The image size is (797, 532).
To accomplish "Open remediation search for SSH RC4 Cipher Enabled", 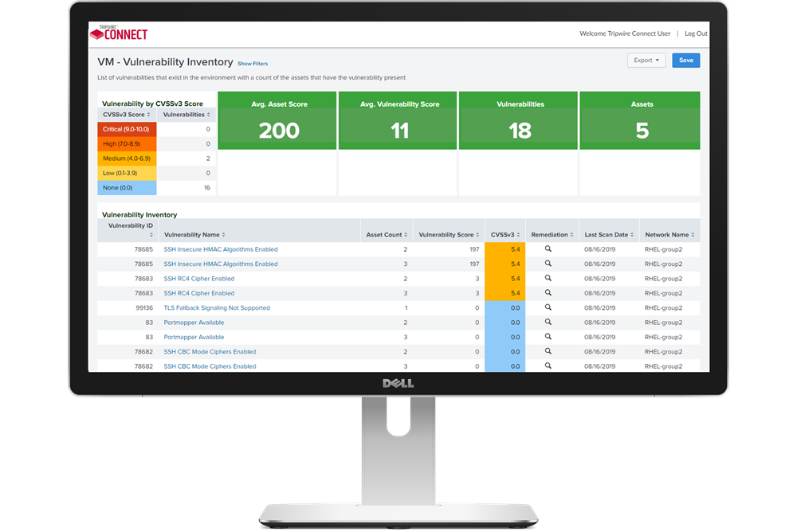I will tap(547, 278).
